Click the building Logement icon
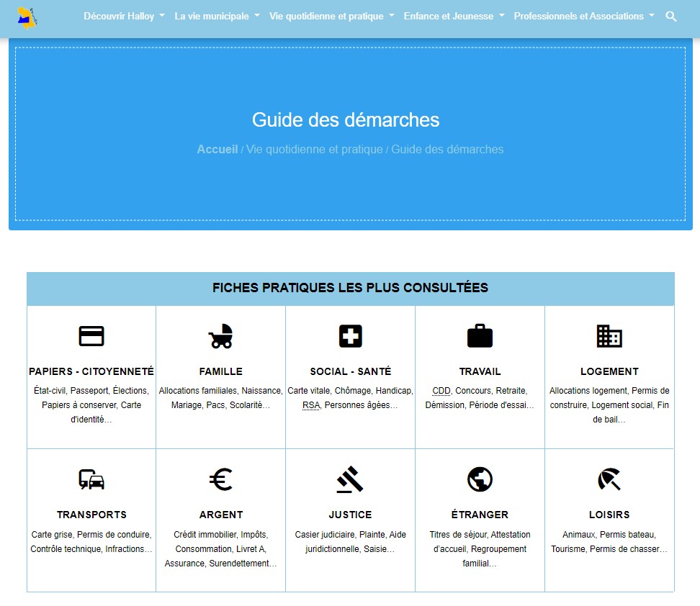 point(609,336)
